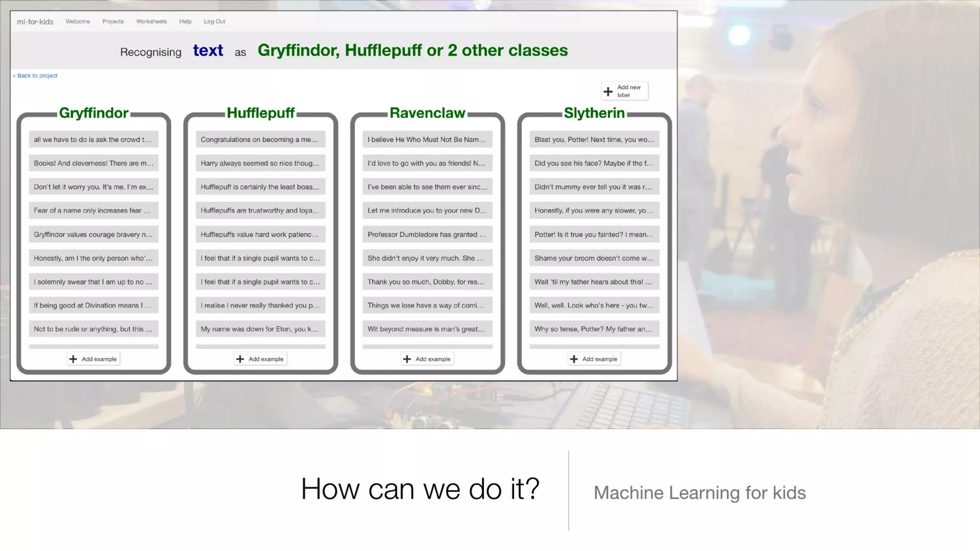This screenshot has height=551, width=980.
Task: Select 'Thank you so much, Dobby' example
Action: [427, 282]
